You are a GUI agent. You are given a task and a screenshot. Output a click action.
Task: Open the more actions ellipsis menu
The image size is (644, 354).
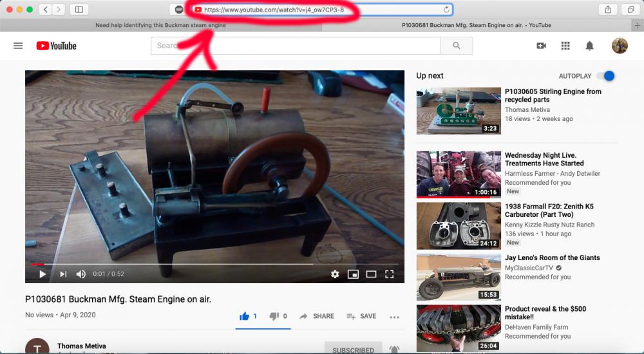pyautogui.click(x=394, y=317)
